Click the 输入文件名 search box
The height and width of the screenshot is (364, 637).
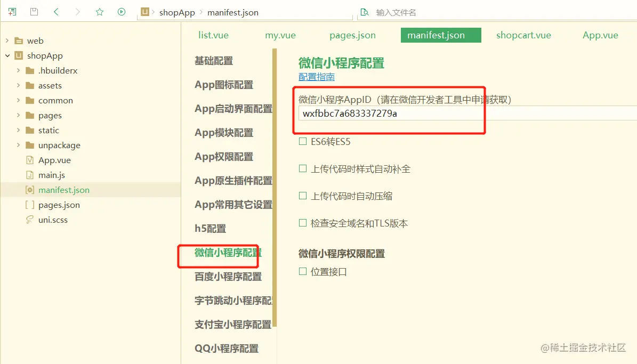[396, 13]
